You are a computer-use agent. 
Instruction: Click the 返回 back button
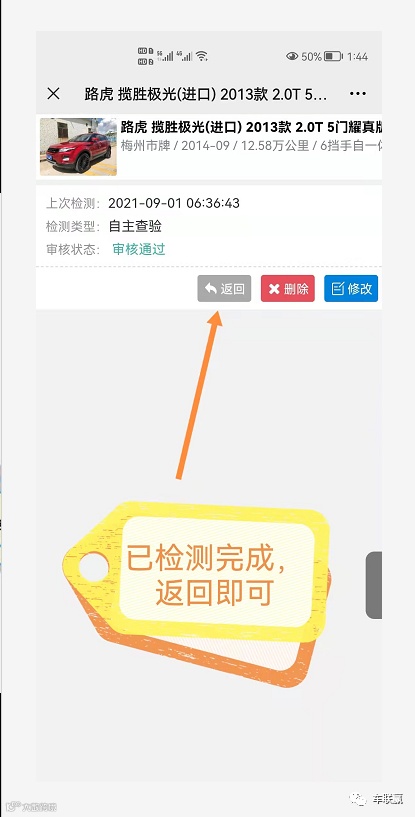224,289
